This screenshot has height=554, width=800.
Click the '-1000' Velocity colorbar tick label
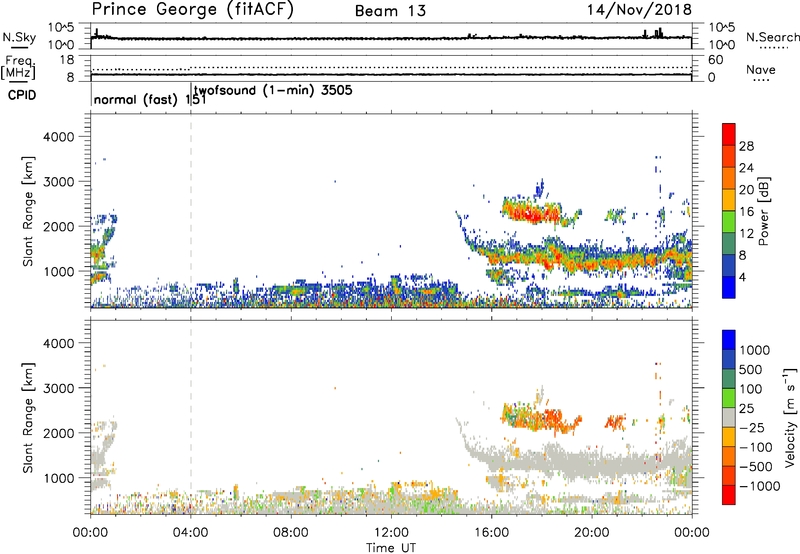tap(760, 486)
